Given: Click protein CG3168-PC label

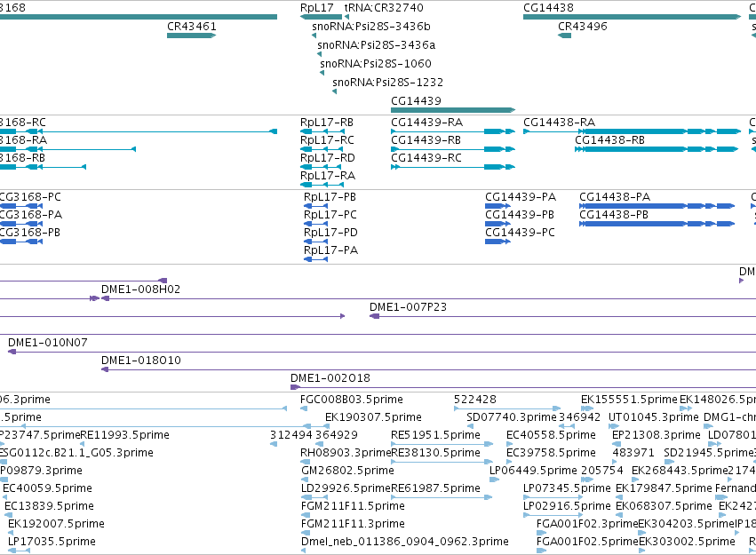Looking at the screenshot, I should click(30, 197).
